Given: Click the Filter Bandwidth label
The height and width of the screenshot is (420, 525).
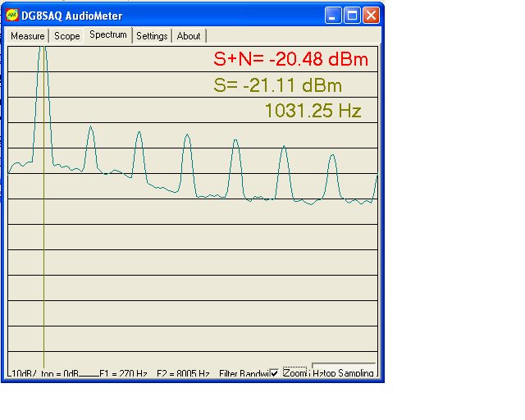Looking at the screenshot, I should click(x=244, y=373).
